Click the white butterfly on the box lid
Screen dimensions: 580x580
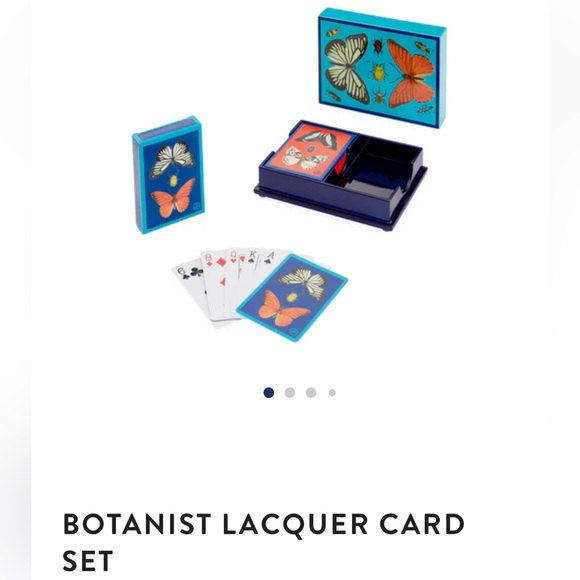(346, 68)
